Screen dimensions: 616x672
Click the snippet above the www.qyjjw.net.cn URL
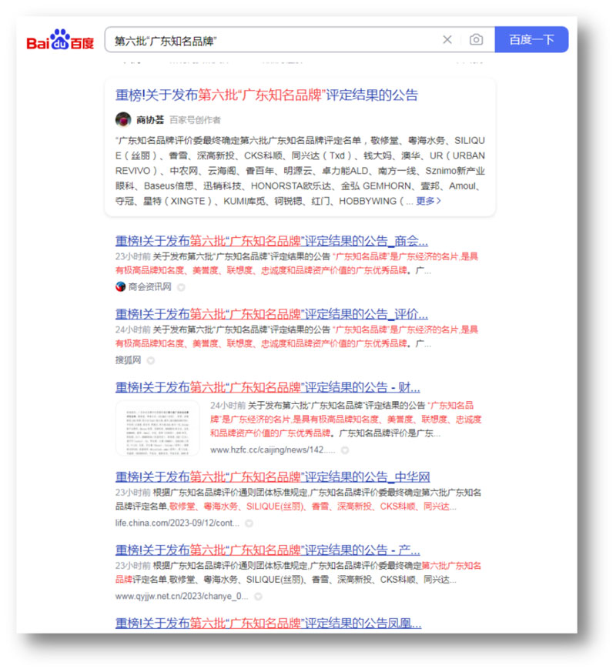pyautogui.click(x=298, y=573)
